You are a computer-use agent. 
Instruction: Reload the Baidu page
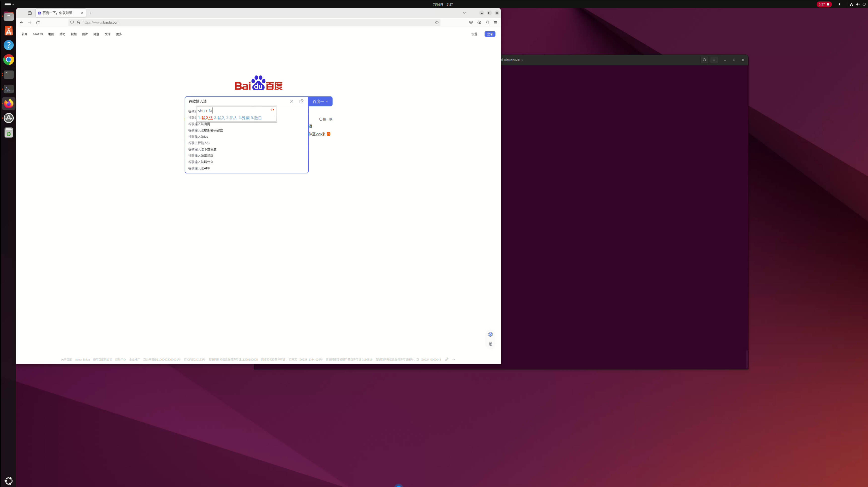(x=38, y=23)
